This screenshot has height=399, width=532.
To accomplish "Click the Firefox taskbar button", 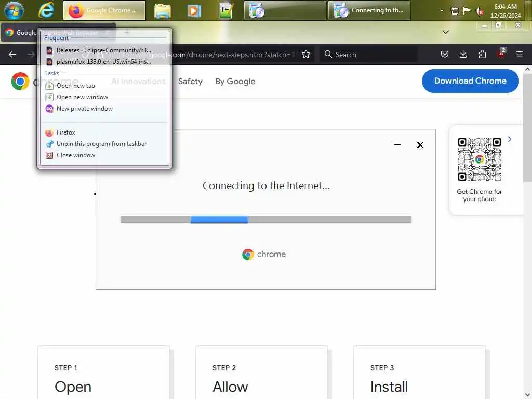I will coord(104,10).
